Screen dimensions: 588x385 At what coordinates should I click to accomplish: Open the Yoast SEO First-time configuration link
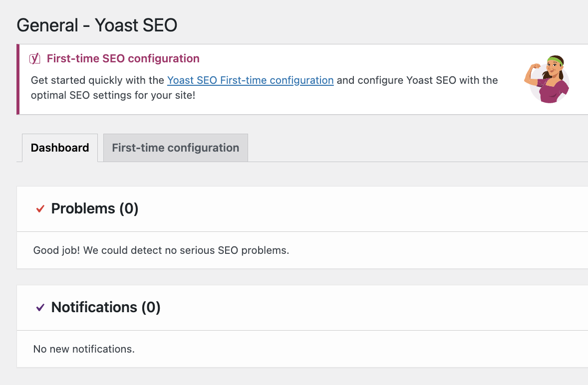pyautogui.click(x=251, y=80)
